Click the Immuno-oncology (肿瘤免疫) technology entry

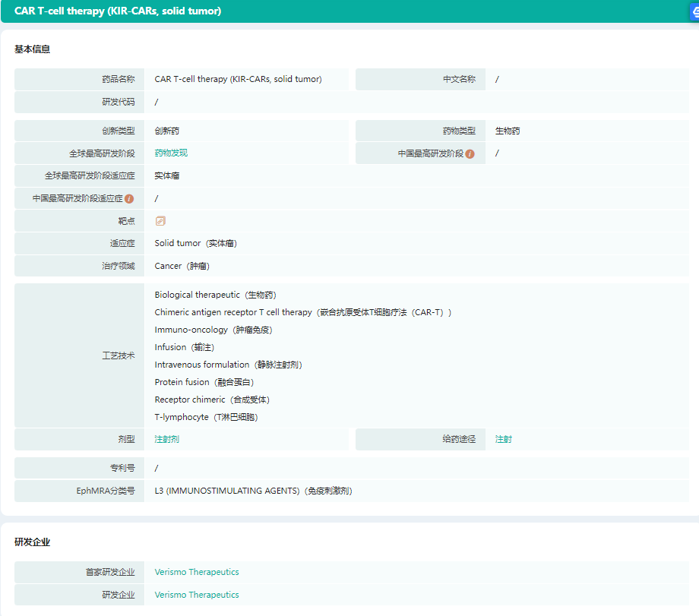point(213,330)
